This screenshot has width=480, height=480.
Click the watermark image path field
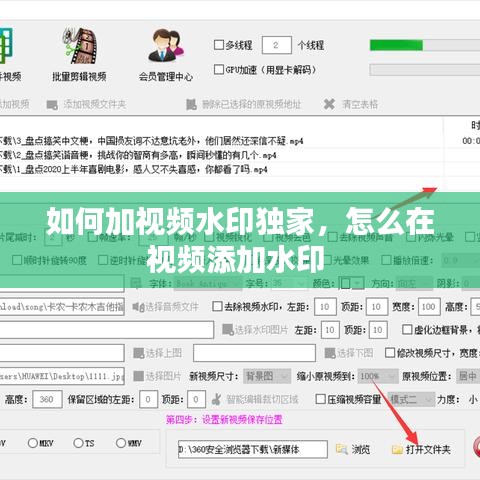point(107,330)
